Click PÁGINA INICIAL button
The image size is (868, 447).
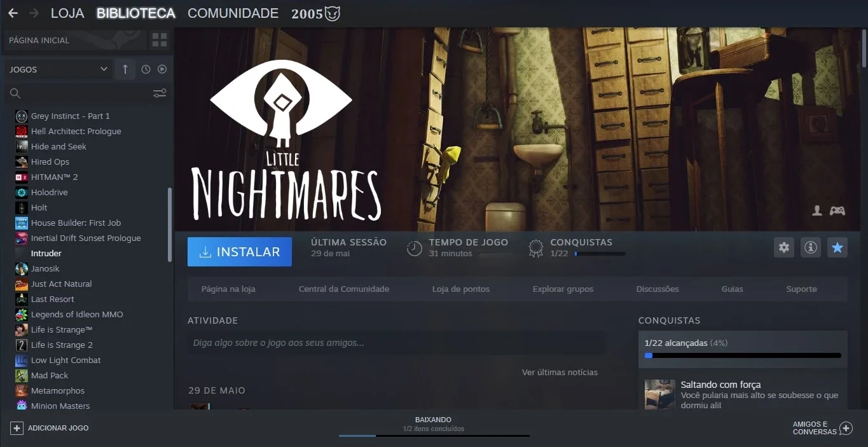tap(74, 40)
